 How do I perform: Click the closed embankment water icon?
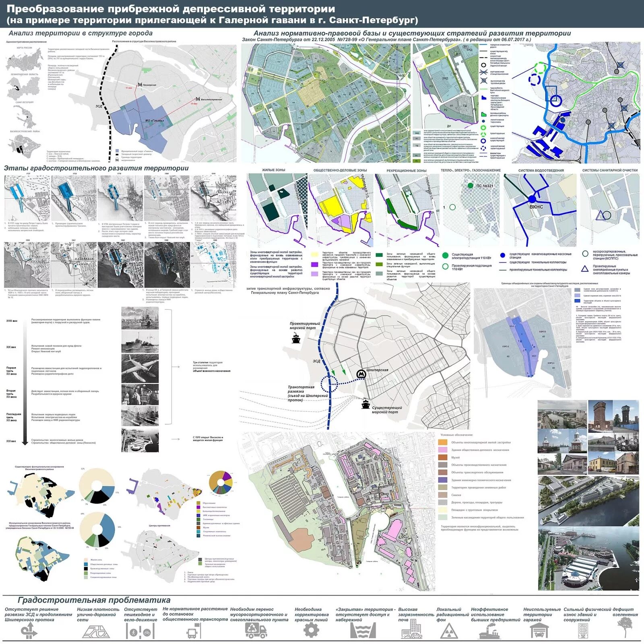pyautogui.click(x=362, y=630)
